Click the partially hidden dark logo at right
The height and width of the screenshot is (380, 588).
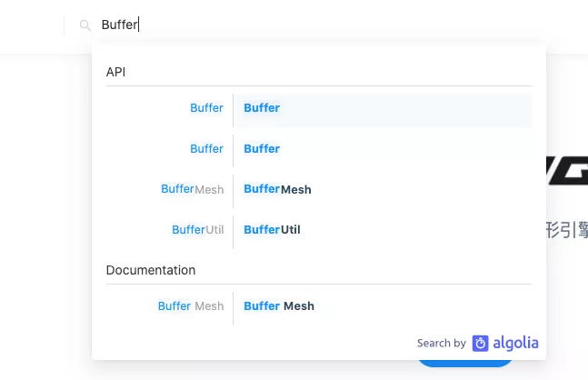pos(567,170)
